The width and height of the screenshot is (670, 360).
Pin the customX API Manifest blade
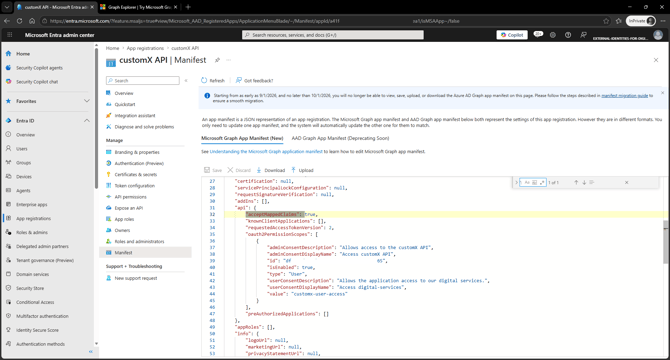pos(217,60)
